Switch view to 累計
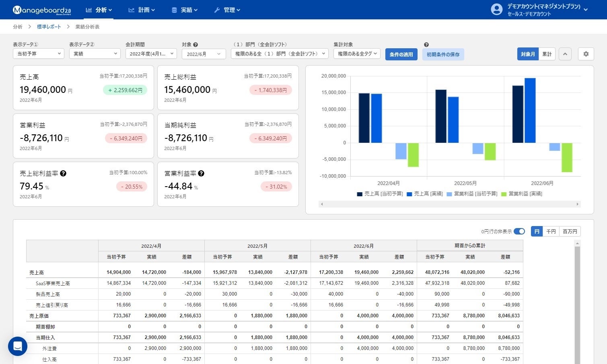This screenshot has width=607, height=364. tap(547, 54)
